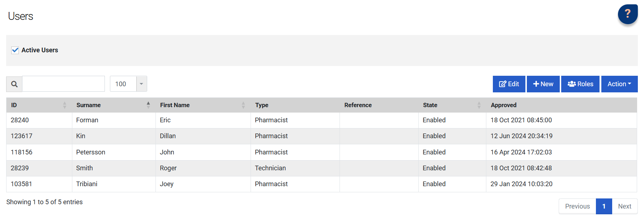Click the search magnifier icon
Image resolution: width=644 pixels, height=219 pixels.
point(14,84)
